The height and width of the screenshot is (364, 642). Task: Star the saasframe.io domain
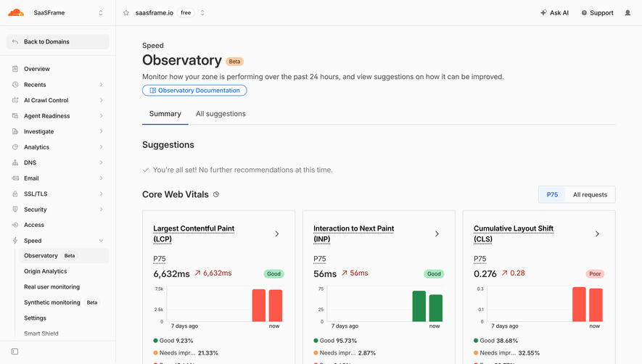[126, 13]
